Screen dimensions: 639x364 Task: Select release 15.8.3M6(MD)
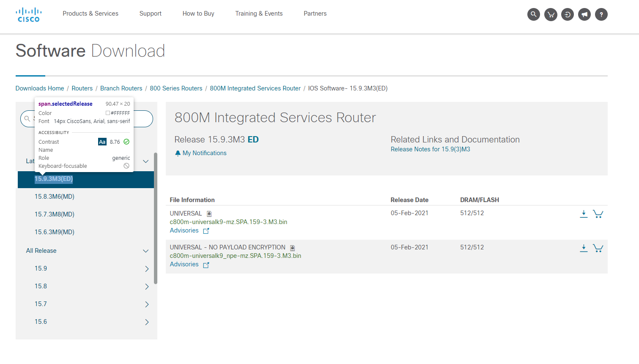pos(55,197)
